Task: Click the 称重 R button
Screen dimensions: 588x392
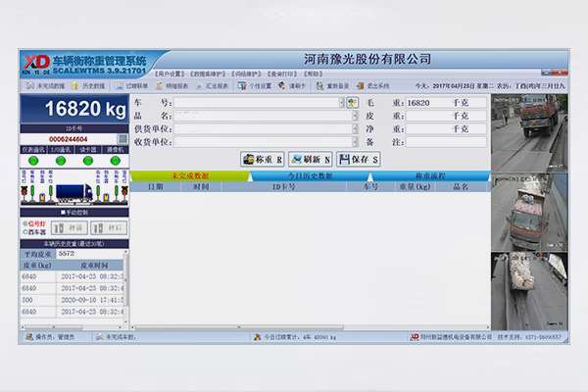Action: (262, 160)
